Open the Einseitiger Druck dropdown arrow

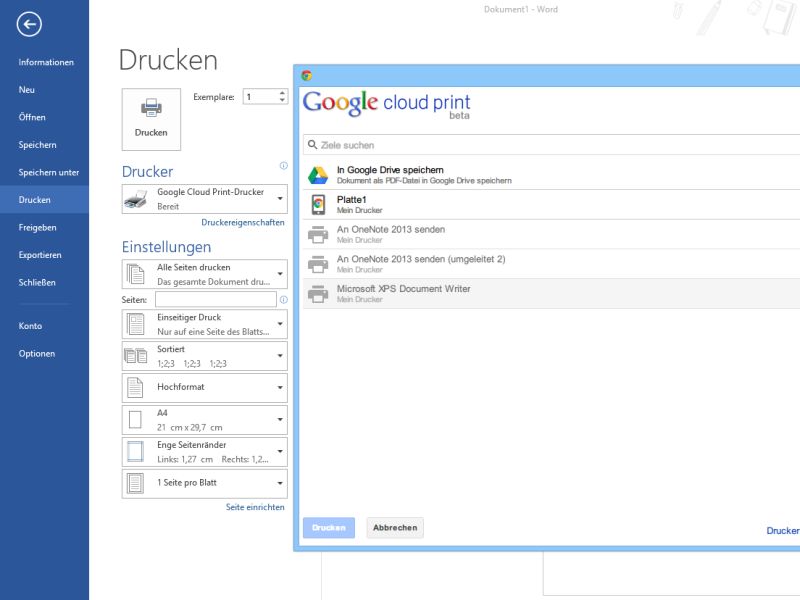tap(280, 324)
